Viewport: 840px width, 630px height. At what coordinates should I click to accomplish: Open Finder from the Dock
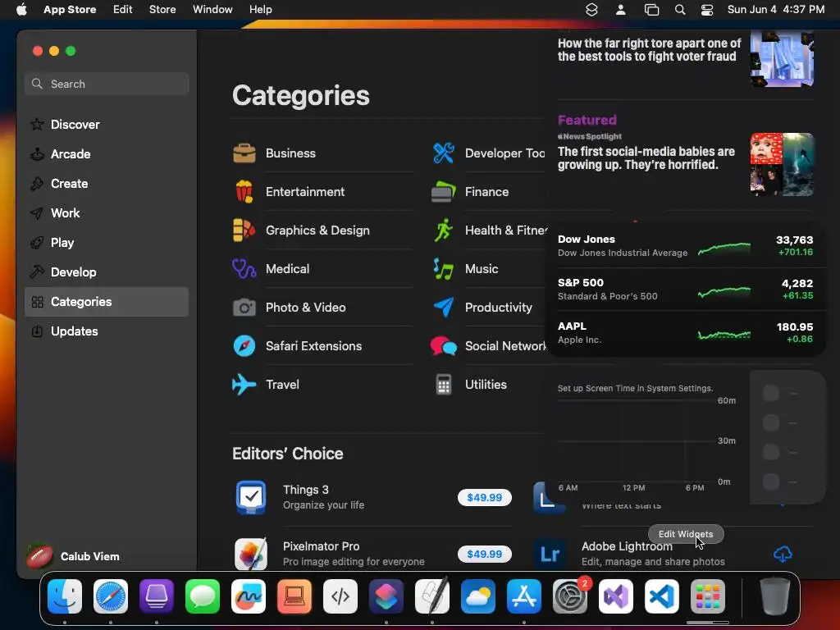[65, 596]
